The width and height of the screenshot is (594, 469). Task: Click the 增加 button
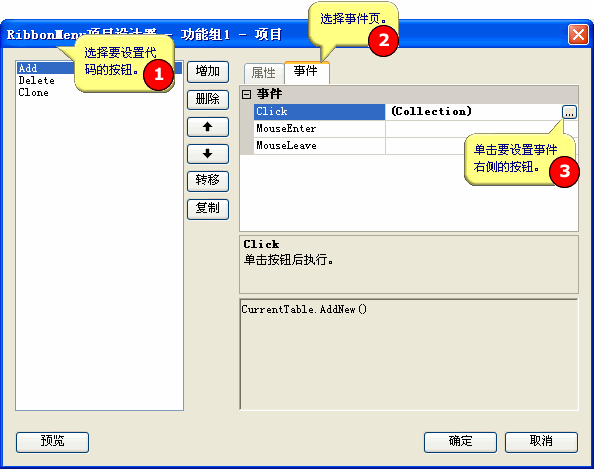[x=208, y=72]
